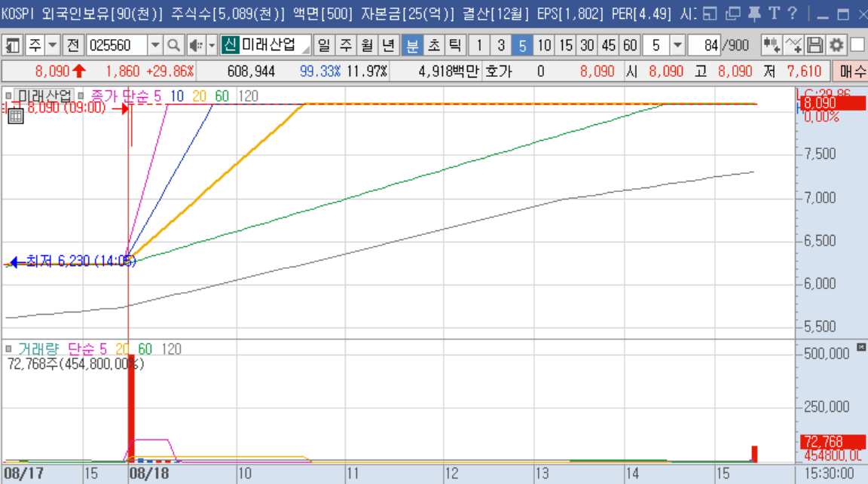Close the volume panel with x icon
Viewport: 868px width, 484px height.
click(x=860, y=347)
